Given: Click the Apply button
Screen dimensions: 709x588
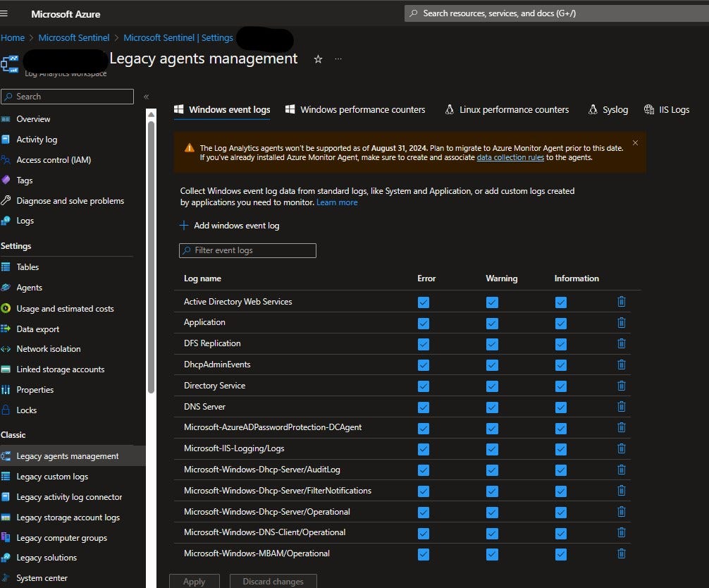Looking at the screenshot, I should coord(195,581).
